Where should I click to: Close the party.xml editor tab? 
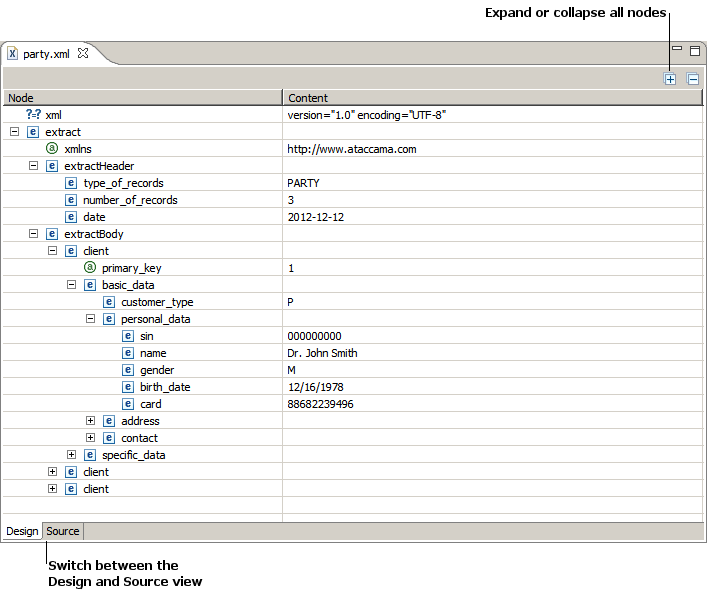coord(83,54)
